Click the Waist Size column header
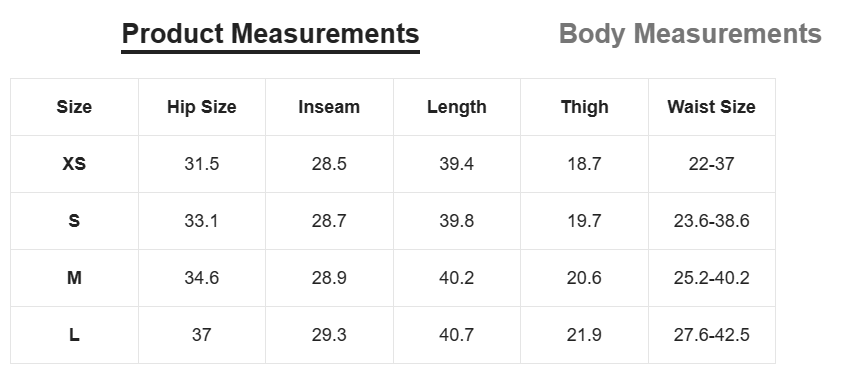The image size is (856, 377). [x=711, y=107]
